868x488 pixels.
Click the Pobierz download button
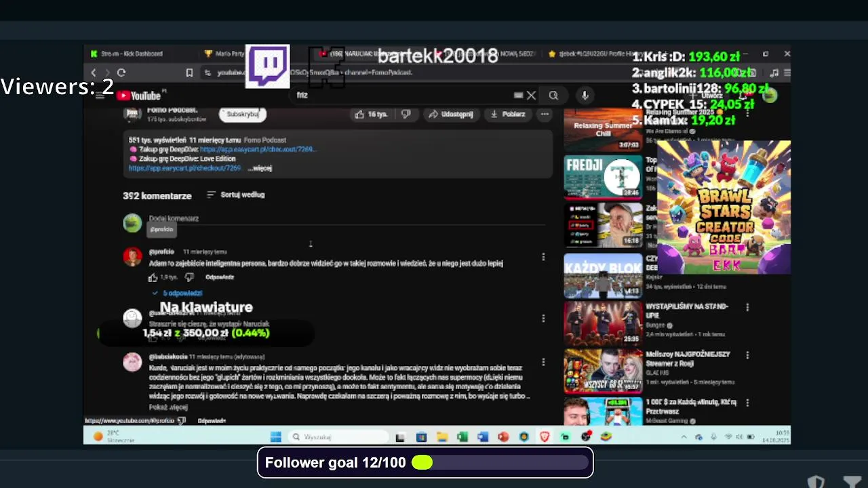509,114
